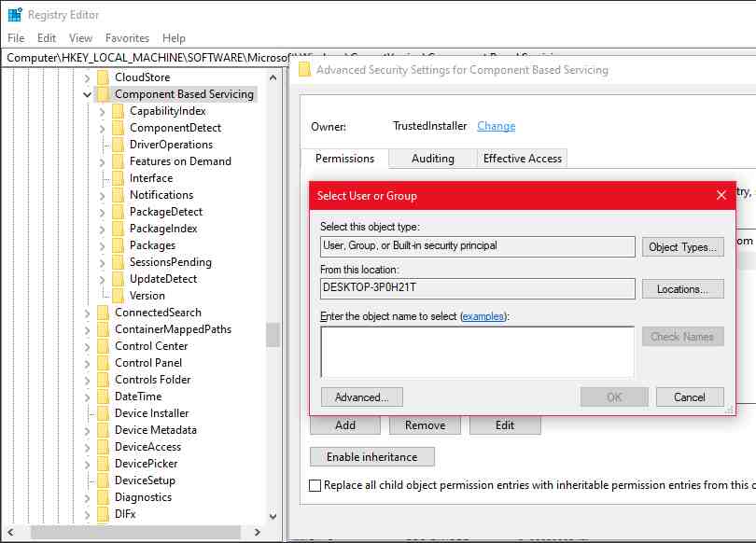Click the UpdateDetect folder icon

tap(119, 279)
